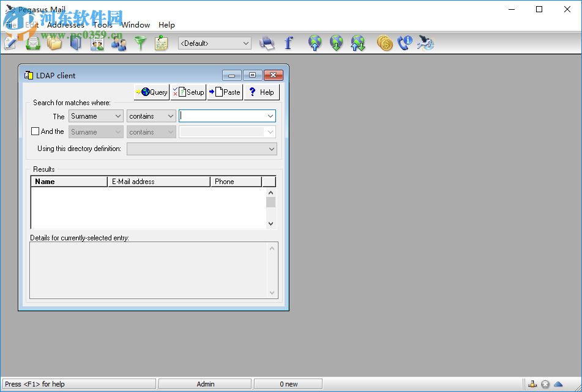The image size is (582, 392).
Task: Open the Edit menu
Action: pyautogui.click(x=32, y=25)
